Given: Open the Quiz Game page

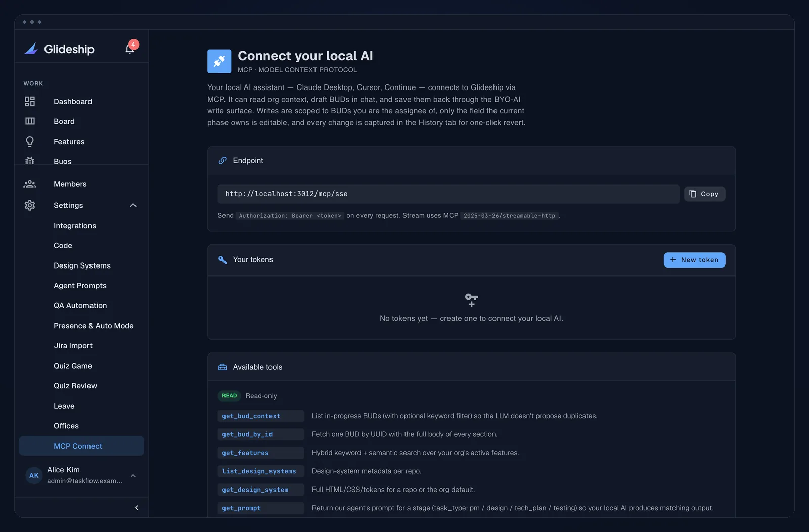Looking at the screenshot, I should [x=73, y=366].
